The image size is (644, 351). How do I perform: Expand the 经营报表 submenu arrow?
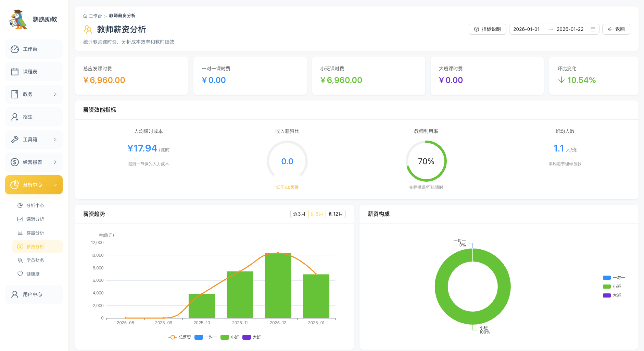click(55, 162)
